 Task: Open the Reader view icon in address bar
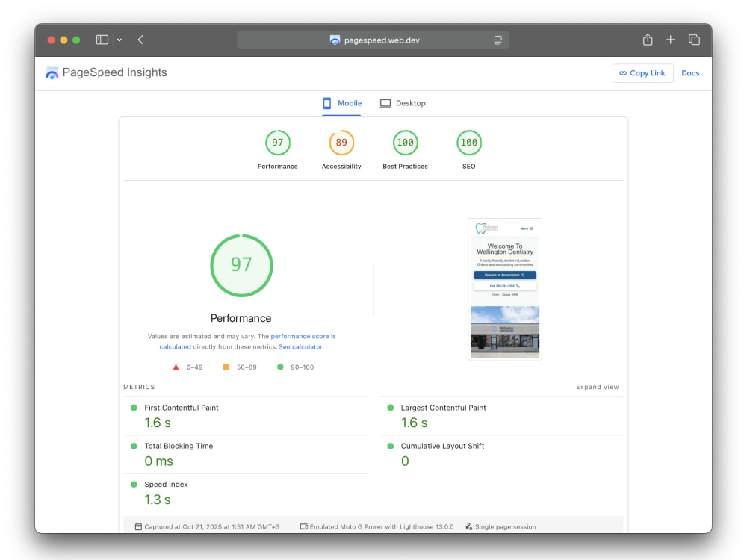point(498,40)
